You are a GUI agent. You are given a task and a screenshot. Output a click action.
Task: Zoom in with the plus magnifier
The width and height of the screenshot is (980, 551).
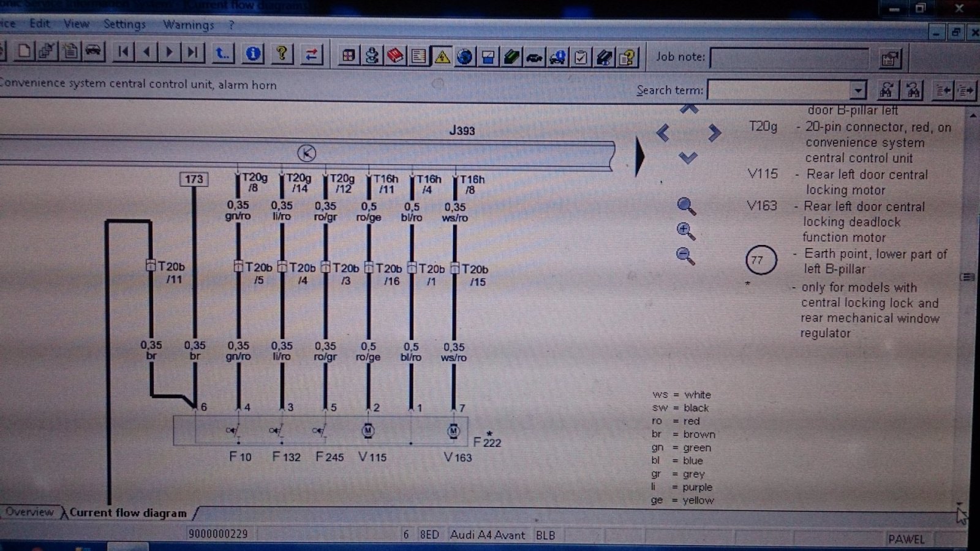[x=685, y=231]
